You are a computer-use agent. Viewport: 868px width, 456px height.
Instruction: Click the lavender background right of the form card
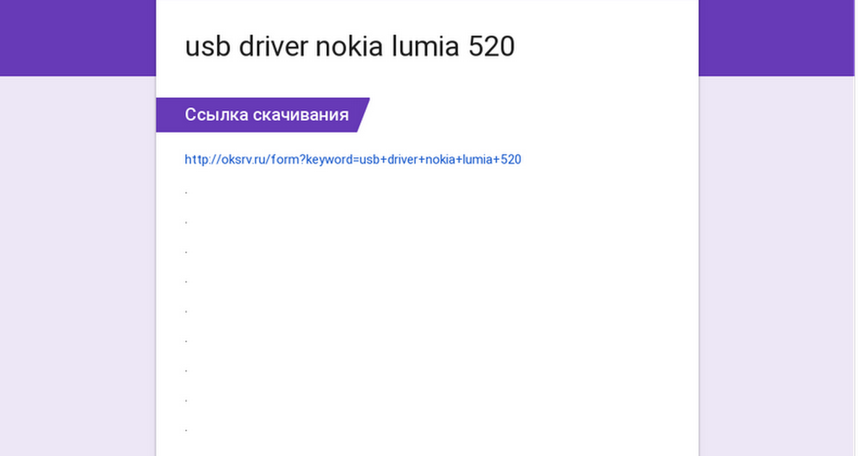pyautogui.click(x=777, y=266)
